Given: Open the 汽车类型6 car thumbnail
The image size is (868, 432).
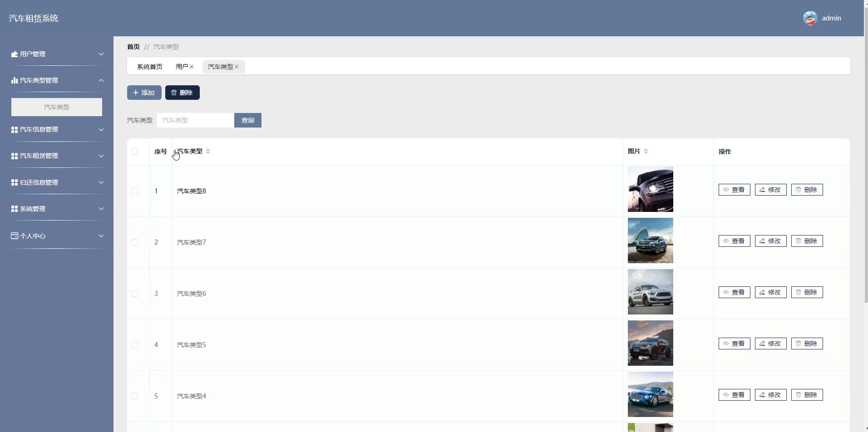Looking at the screenshot, I should [x=651, y=292].
